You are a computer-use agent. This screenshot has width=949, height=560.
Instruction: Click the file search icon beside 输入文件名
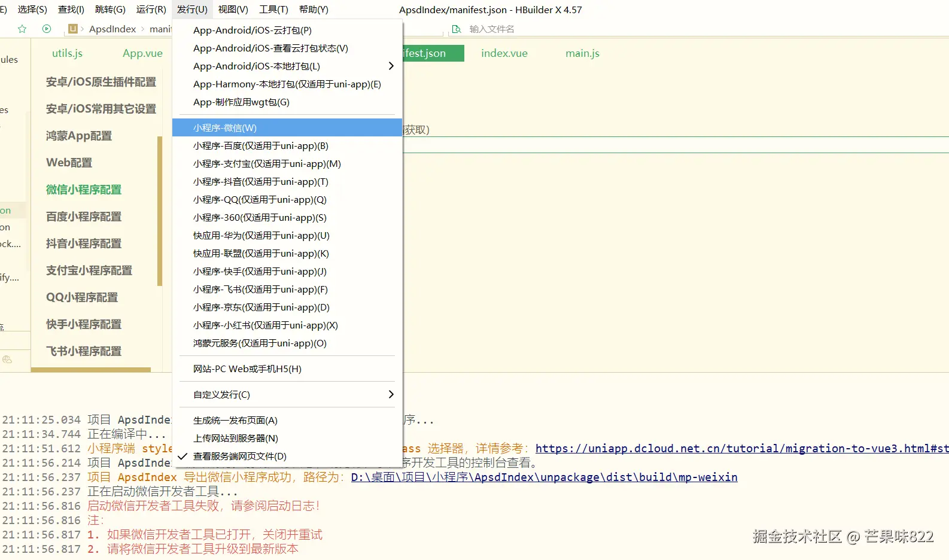tap(457, 29)
